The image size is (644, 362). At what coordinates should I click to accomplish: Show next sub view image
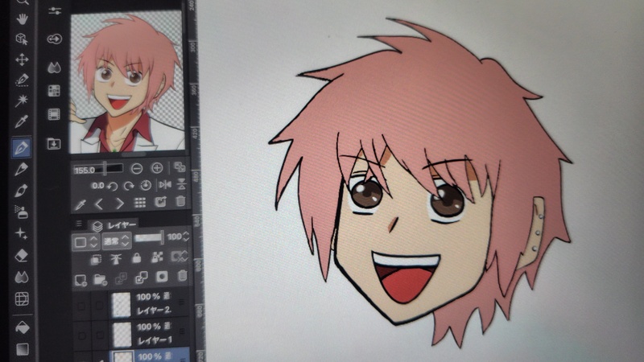tap(119, 204)
